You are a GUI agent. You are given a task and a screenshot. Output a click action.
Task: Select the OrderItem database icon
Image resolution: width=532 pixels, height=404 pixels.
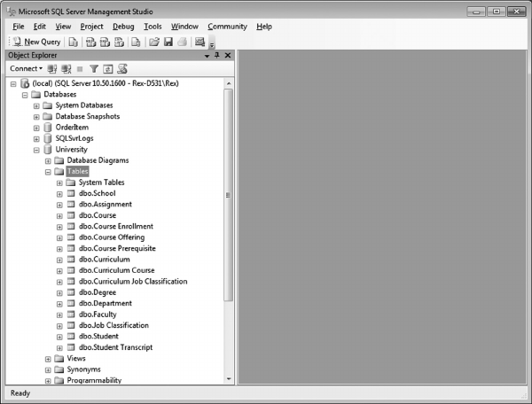48,128
